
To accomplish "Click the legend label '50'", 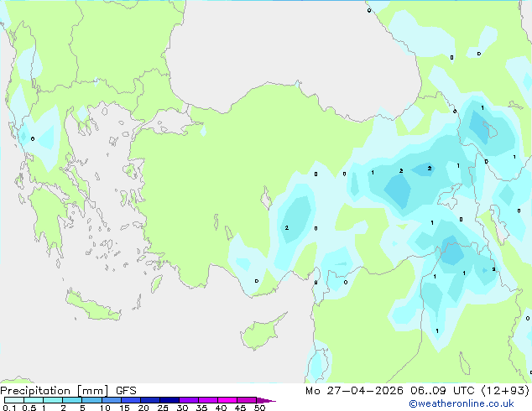I will pyautogui.click(x=259, y=408).
